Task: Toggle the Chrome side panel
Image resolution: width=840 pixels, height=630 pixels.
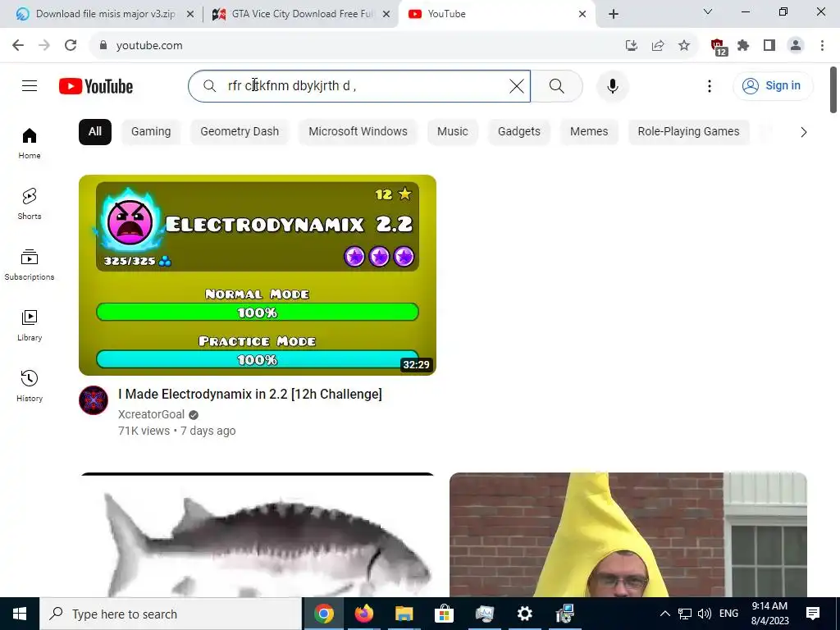Action: pyautogui.click(x=769, y=46)
